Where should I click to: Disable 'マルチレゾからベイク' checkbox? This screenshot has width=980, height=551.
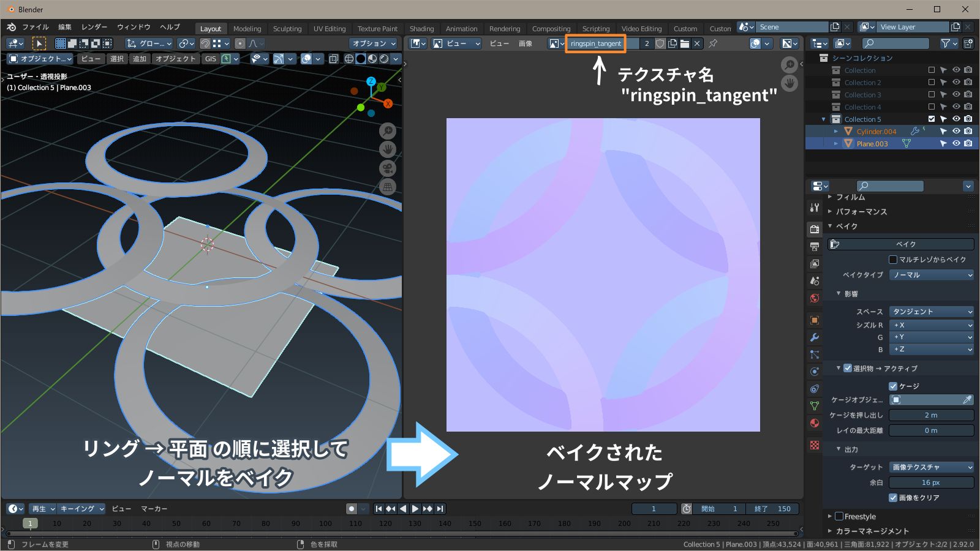click(893, 259)
